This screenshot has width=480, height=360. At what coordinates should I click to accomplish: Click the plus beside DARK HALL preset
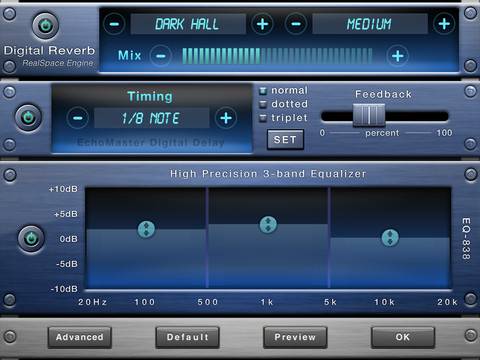coord(262,24)
